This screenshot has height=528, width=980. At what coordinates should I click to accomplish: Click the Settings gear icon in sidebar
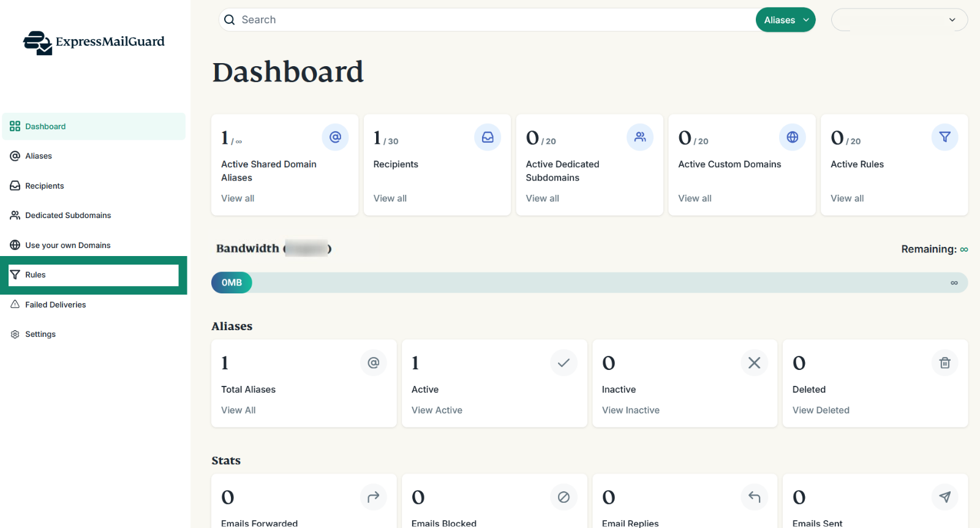tap(15, 334)
